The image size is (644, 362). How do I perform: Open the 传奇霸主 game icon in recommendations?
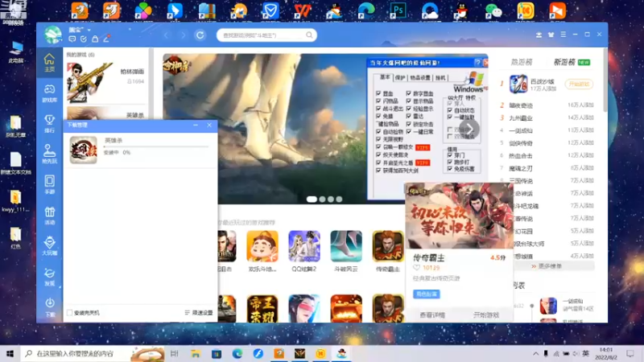(x=388, y=246)
